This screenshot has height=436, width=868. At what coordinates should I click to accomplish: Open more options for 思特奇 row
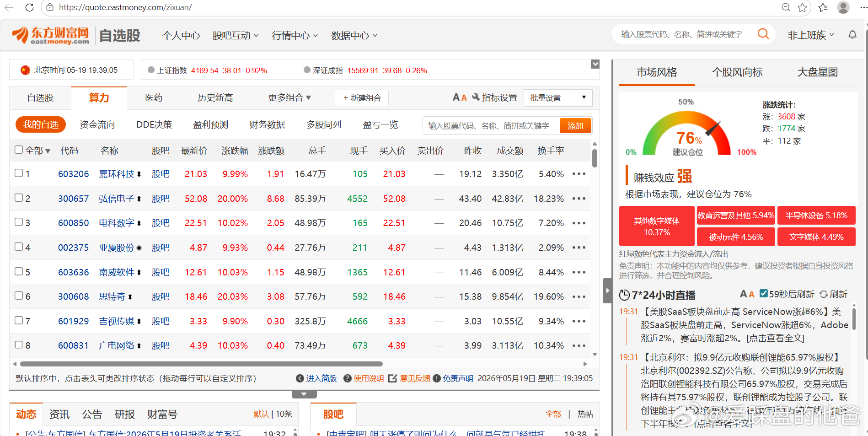(x=579, y=296)
